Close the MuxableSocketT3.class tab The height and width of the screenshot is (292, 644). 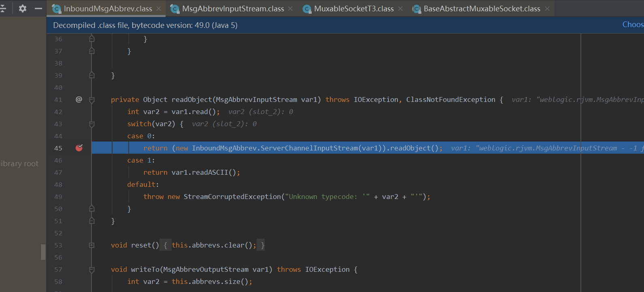click(x=400, y=8)
